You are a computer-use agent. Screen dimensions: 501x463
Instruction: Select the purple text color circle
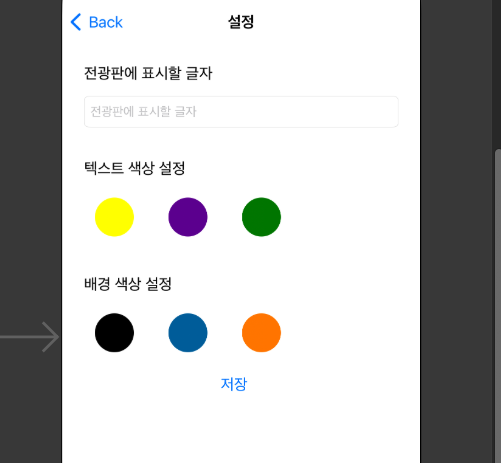click(188, 217)
